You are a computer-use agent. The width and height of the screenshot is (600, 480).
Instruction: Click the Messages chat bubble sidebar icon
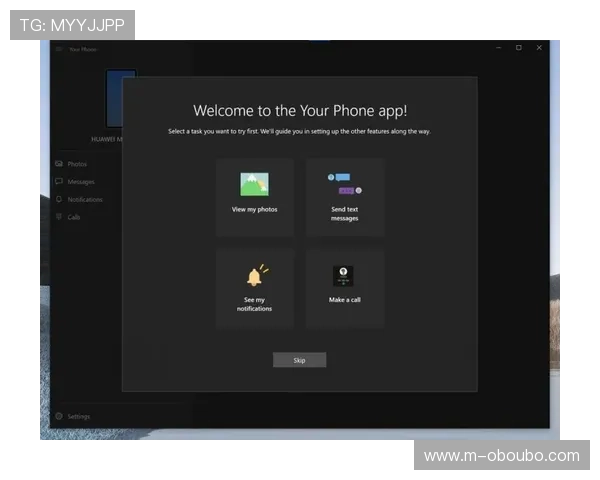59,181
